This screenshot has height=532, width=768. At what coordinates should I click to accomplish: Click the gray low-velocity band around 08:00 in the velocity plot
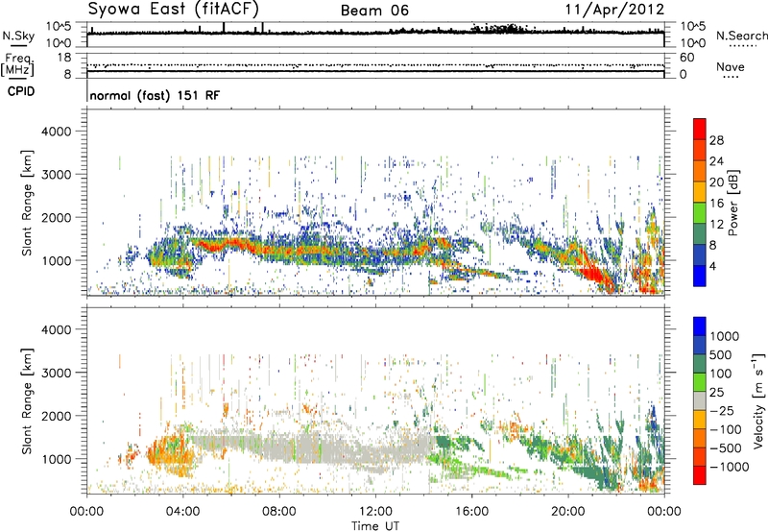coord(281,448)
